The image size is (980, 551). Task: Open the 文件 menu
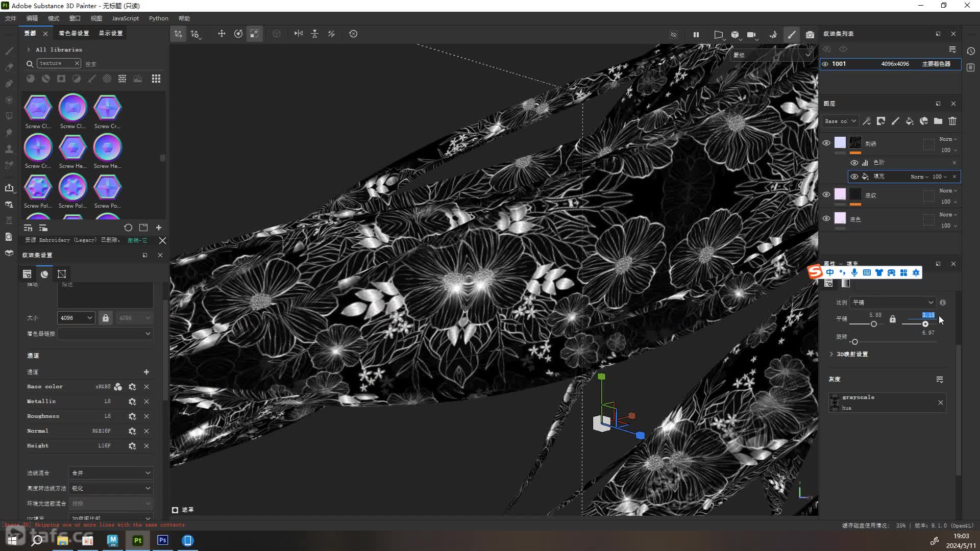(x=11, y=18)
